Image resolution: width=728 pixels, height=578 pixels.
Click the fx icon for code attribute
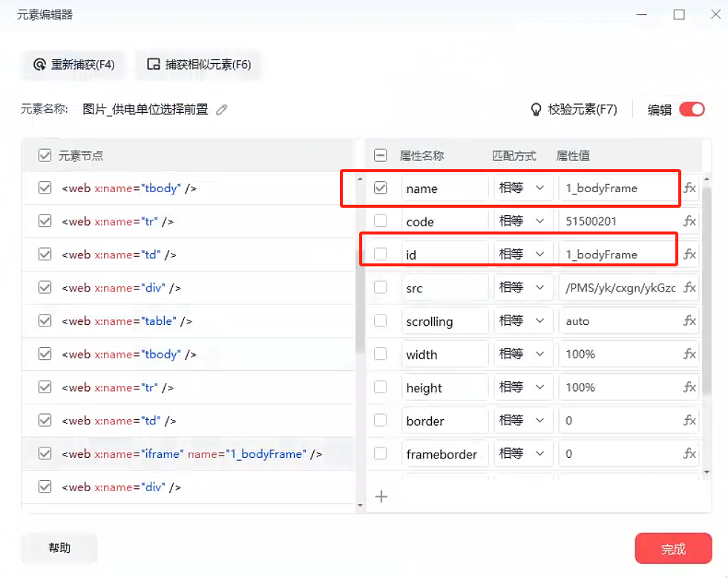[x=689, y=221]
